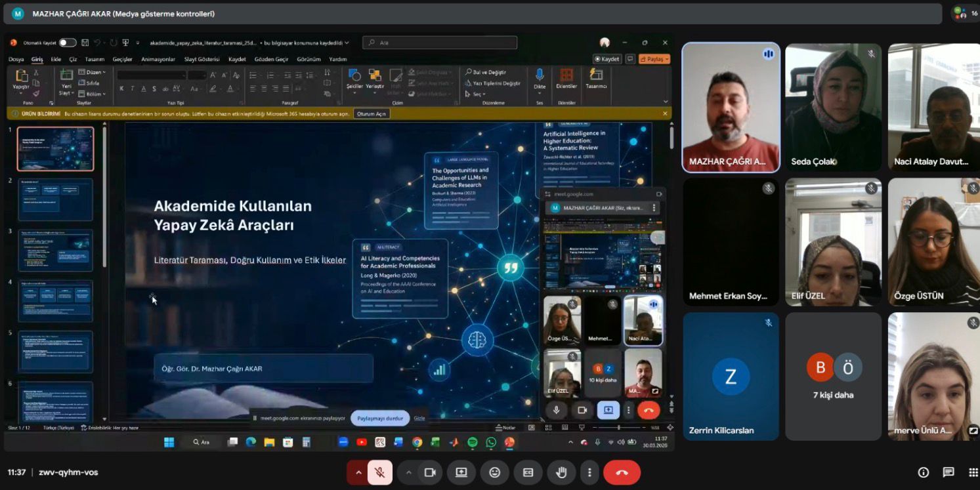This screenshot has height=490, width=980.
Task: Turn on PowerPoint AutoSave switch
Action: point(68,43)
